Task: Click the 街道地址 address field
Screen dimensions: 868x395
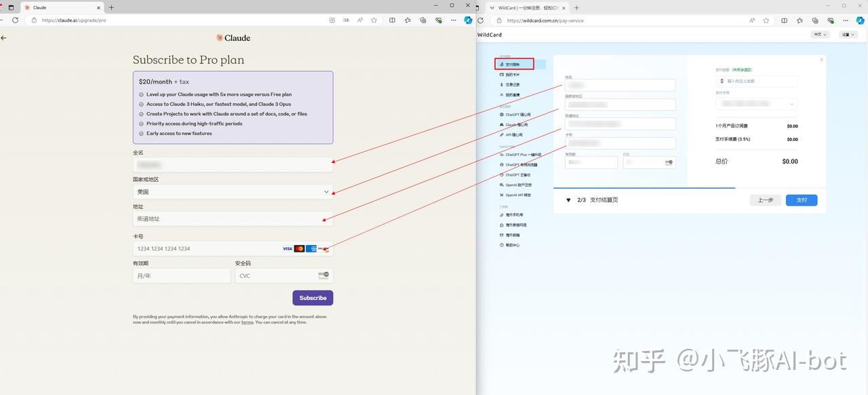Action: pos(233,219)
